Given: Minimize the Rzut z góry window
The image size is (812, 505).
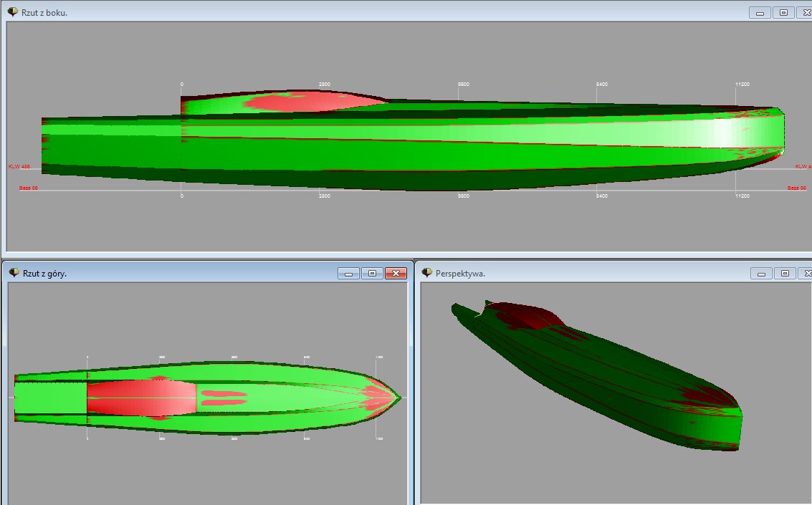Looking at the screenshot, I should point(348,273).
